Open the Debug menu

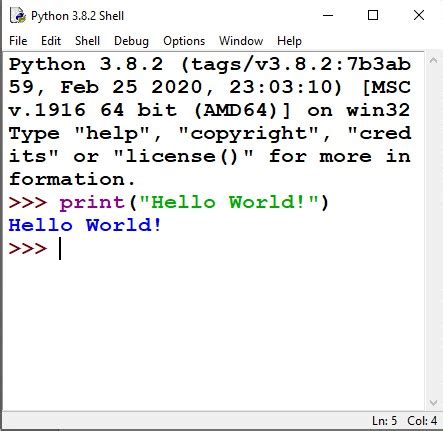(131, 41)
